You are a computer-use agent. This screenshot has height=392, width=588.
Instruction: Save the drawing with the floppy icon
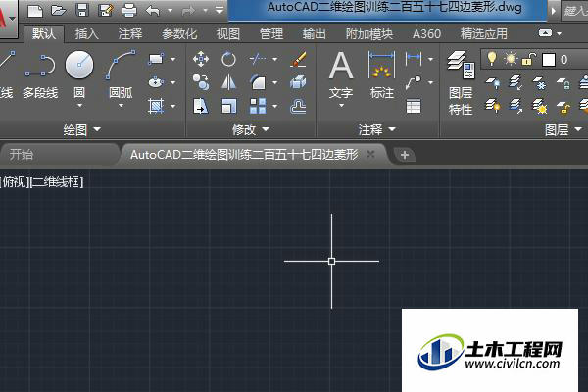(x=81, y=10)
